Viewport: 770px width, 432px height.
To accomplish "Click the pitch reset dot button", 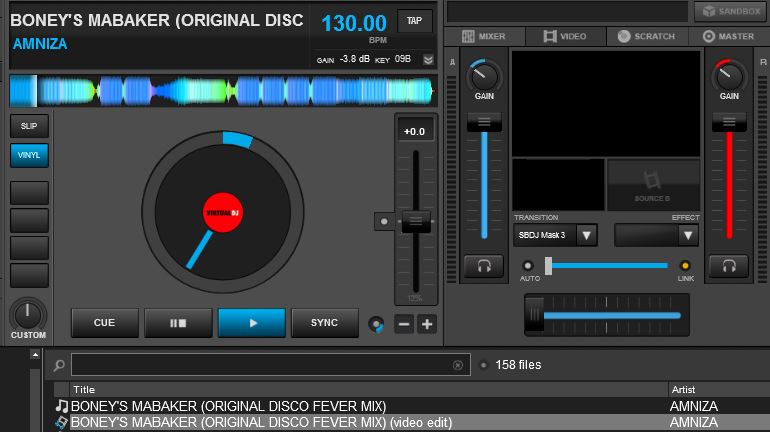I will tap(384, 221).
